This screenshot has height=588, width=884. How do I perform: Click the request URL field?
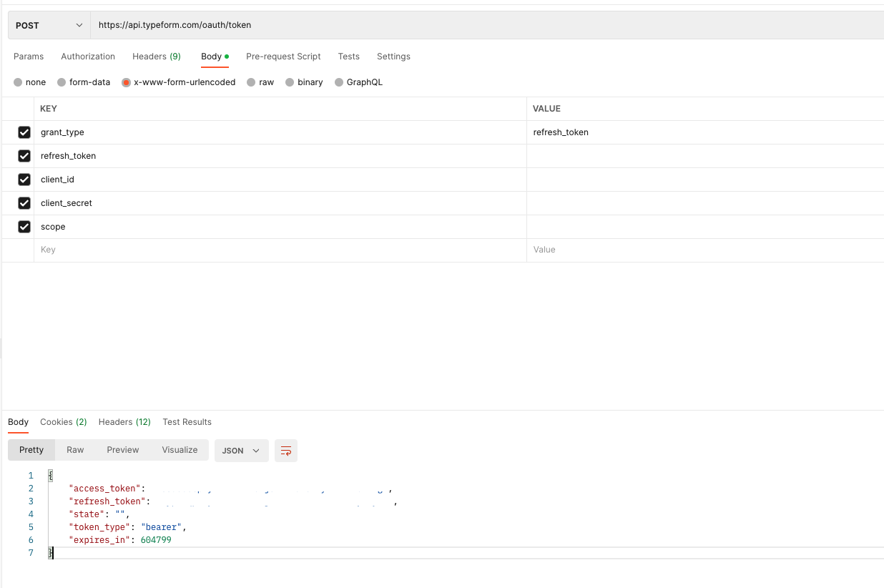pos(487,25)
